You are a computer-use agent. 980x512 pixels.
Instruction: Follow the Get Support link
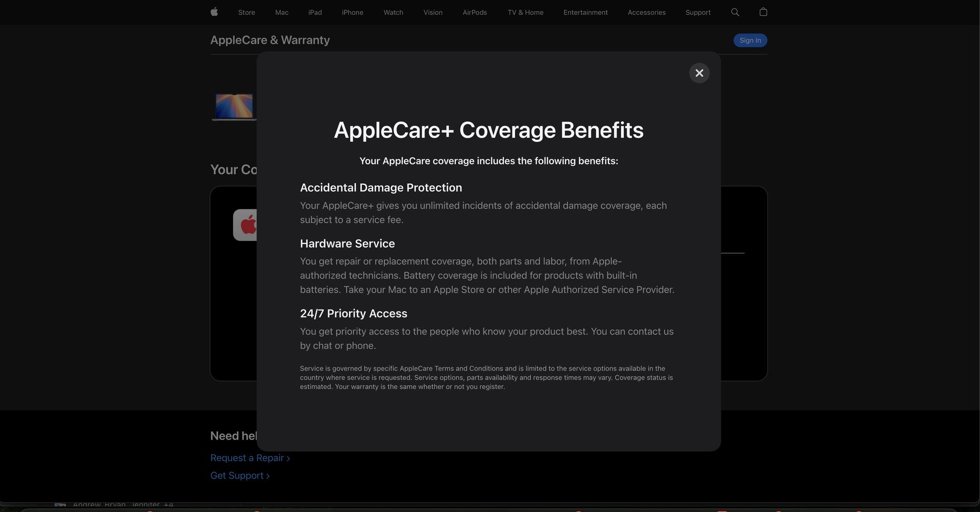pyautogui.click(x=240, y=475)
